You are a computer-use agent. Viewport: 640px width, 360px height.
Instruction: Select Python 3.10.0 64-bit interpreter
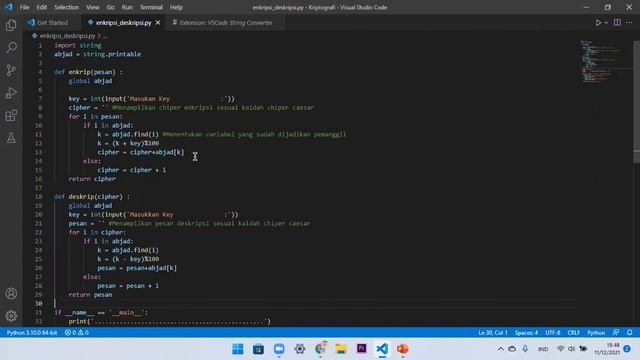(x=32, y=333)
